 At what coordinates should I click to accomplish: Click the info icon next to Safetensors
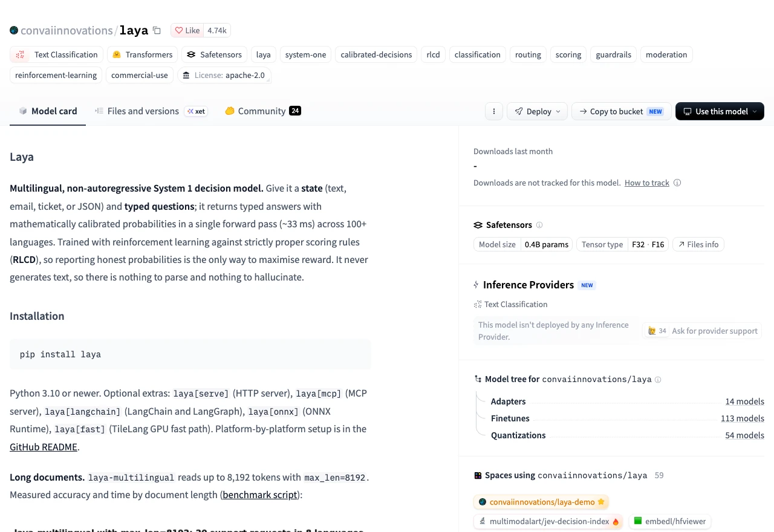click(x=539, y=225)
